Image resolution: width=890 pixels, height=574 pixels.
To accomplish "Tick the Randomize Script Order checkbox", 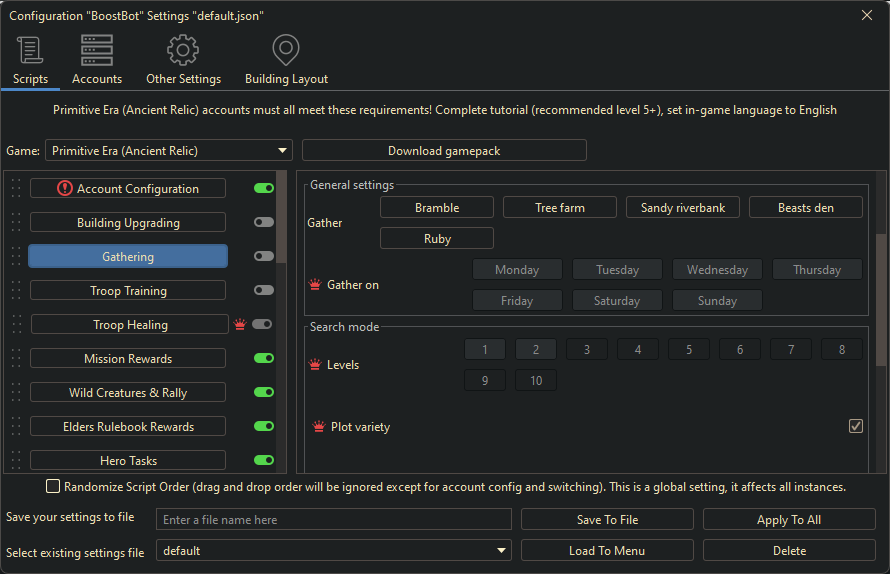I will coord(53,487).
